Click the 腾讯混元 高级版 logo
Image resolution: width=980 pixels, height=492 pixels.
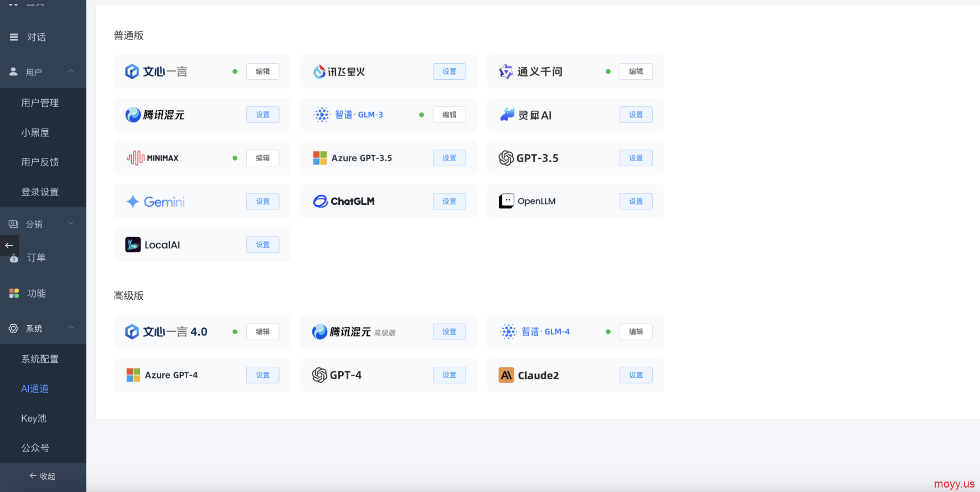click(319, 332)
